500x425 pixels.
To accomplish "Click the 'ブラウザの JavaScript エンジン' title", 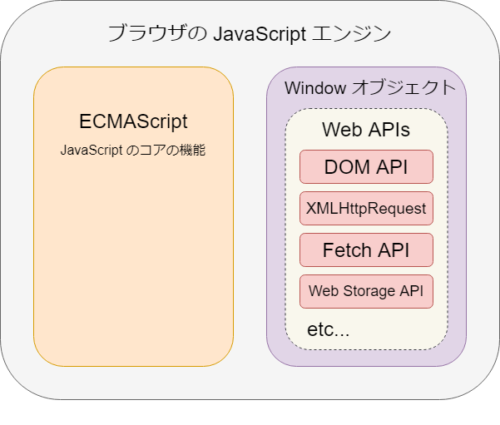I will point(250,34).
